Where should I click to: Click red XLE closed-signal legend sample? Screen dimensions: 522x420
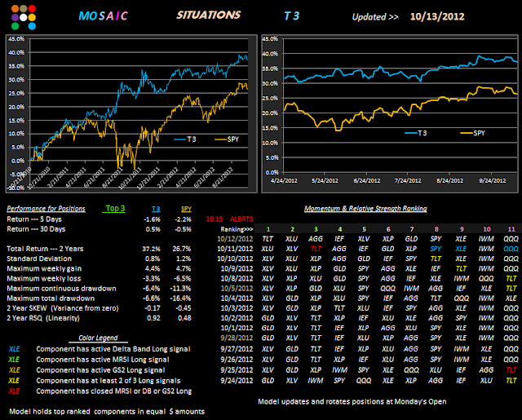coord(14,391)
